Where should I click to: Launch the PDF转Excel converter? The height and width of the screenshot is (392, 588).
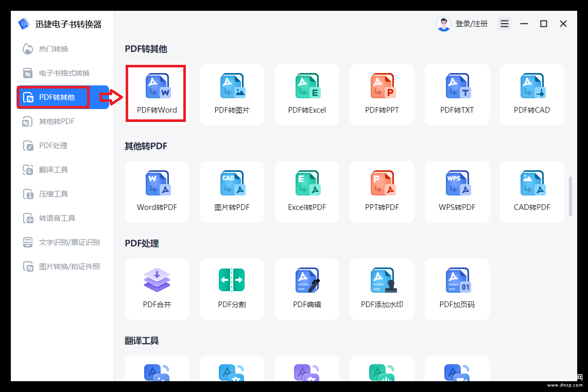[x=307, y=95]
